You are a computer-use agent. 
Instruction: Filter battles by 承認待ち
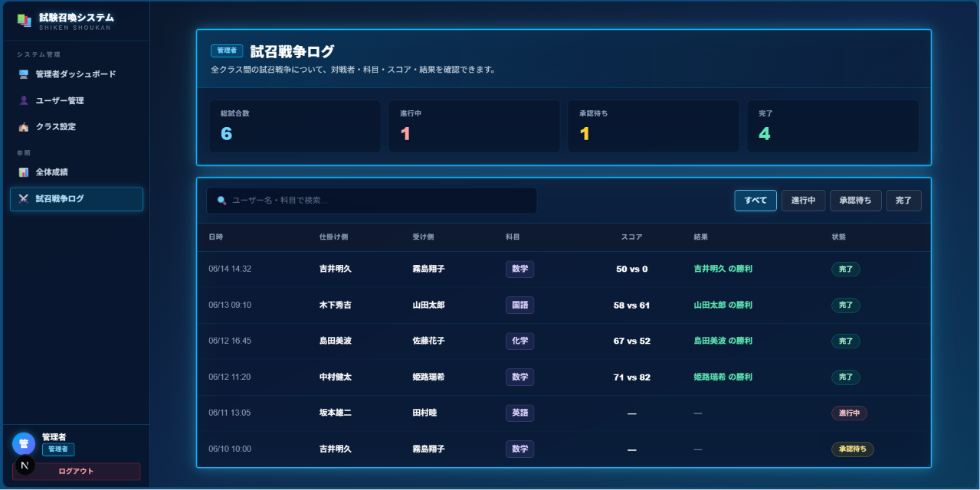tap(856, 201)
